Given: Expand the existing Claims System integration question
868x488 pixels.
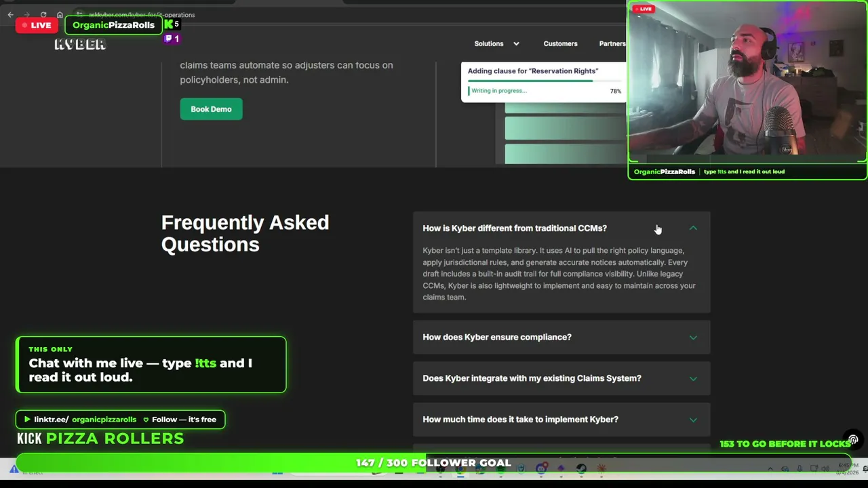Looking at the screenshot, I should point(561,378).
